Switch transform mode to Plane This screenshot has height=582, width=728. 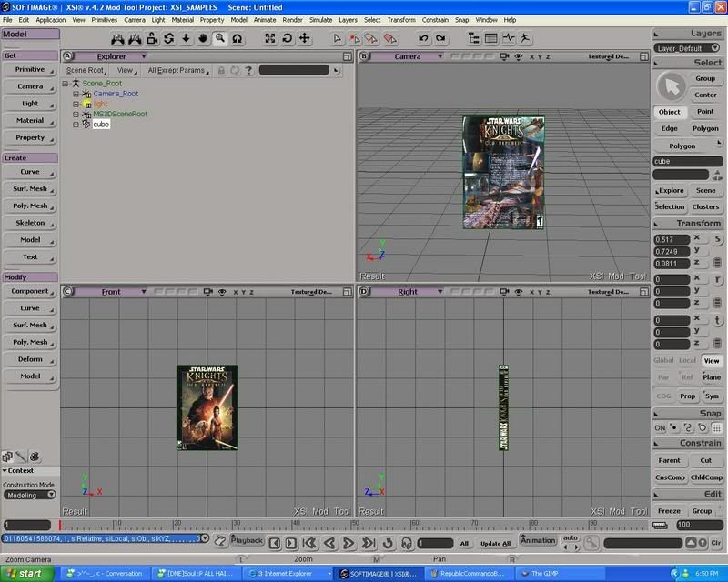tap(712, 377)
